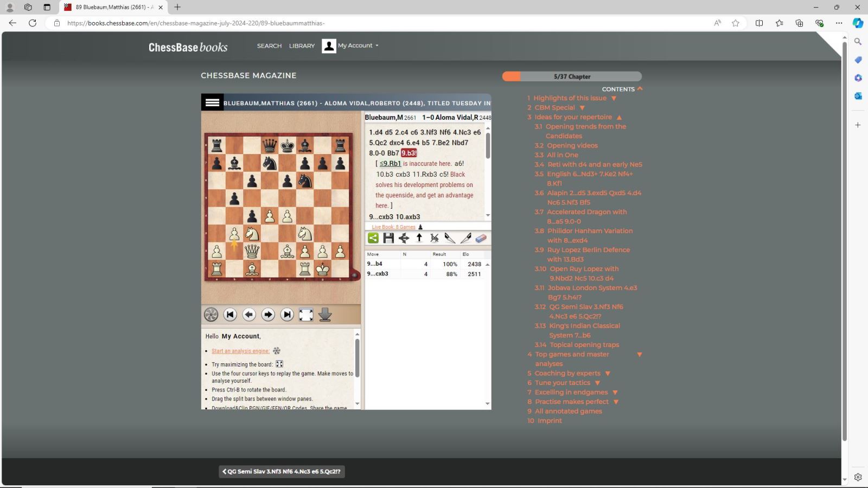Expand Coaching by experts chapter
The image size is (868, 488).
pos(608,374)
